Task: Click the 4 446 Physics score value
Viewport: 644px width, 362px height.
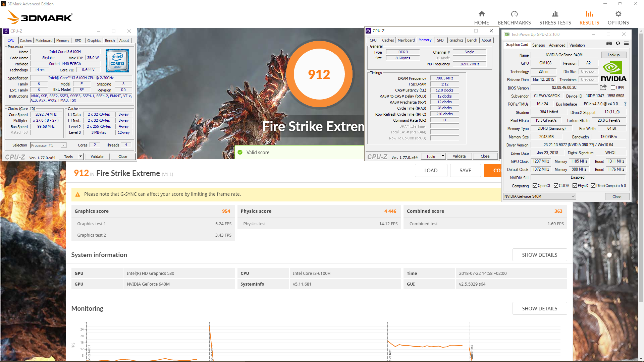Action: coord(390,211)
